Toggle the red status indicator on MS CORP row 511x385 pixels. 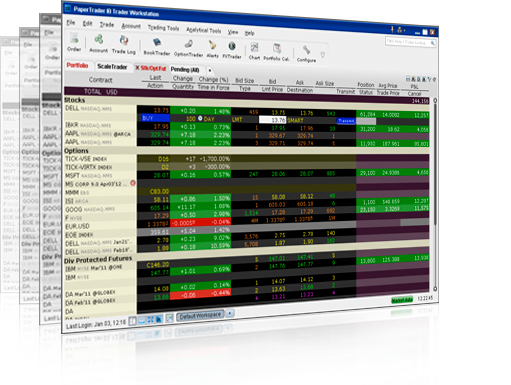pyautogui.click(x=133, y=183)
